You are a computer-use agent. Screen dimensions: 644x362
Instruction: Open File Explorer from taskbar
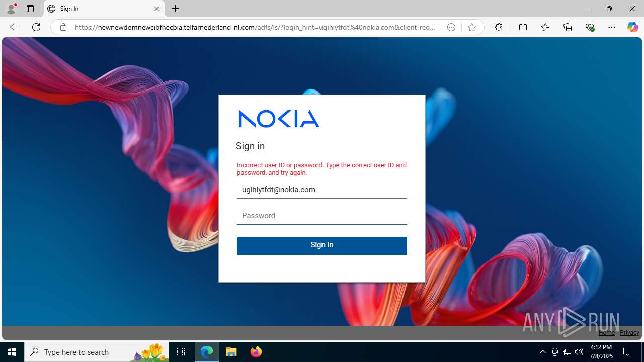tap(231, 352)
